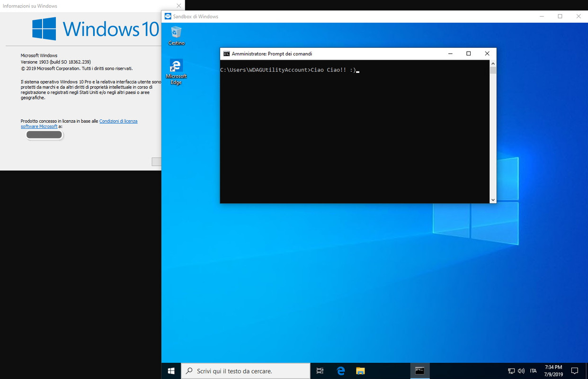Viewport: 588px width, 379px height.
Task: Click the command prompt scrollbar down arrow
Action: 493,200
